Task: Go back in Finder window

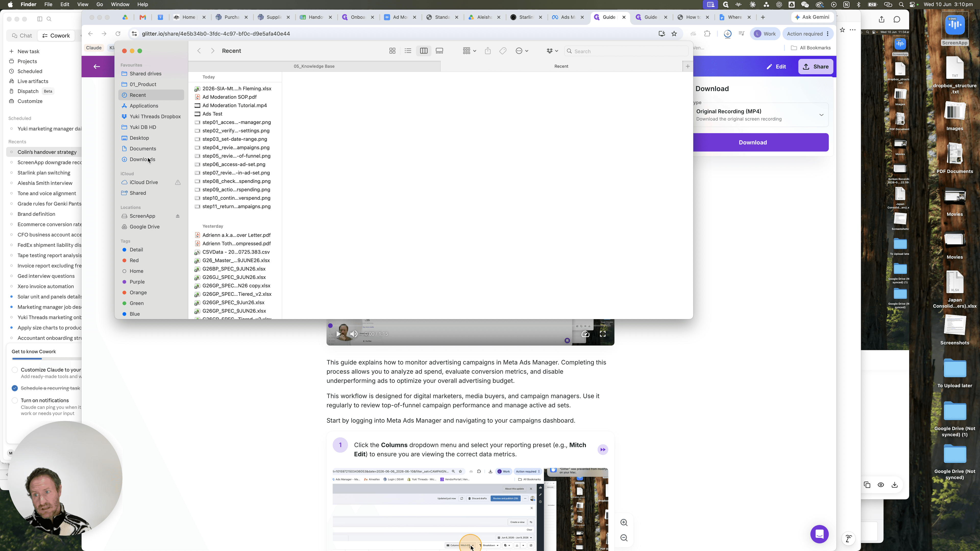Action: tap(199, 51)
